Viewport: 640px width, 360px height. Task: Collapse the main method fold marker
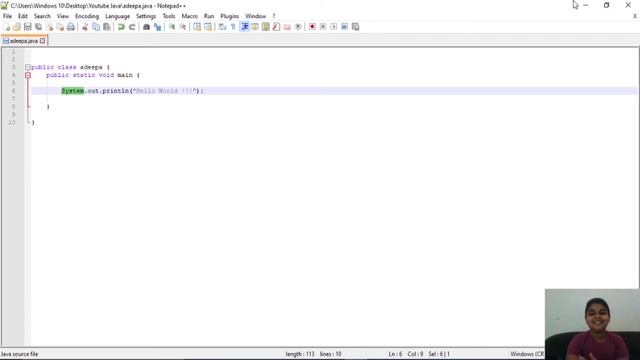[28, 75]
